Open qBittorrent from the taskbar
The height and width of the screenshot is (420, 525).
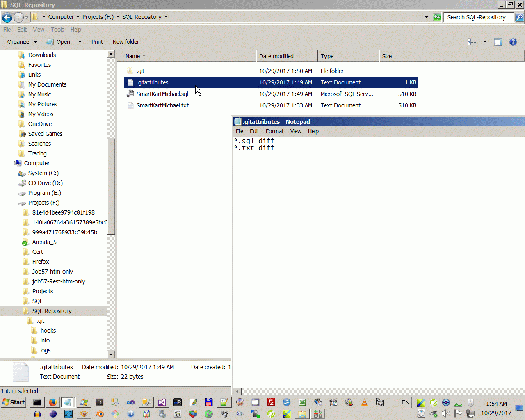131,414
